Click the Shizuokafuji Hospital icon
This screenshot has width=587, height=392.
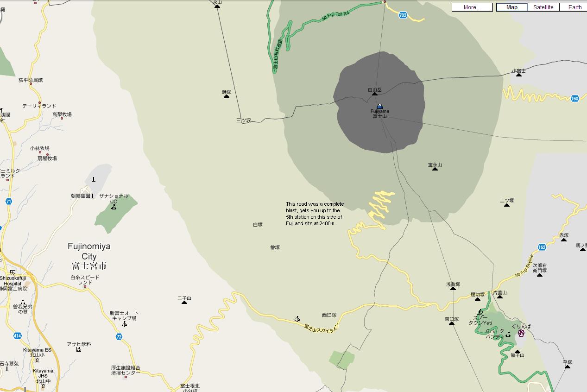[13, 272]
